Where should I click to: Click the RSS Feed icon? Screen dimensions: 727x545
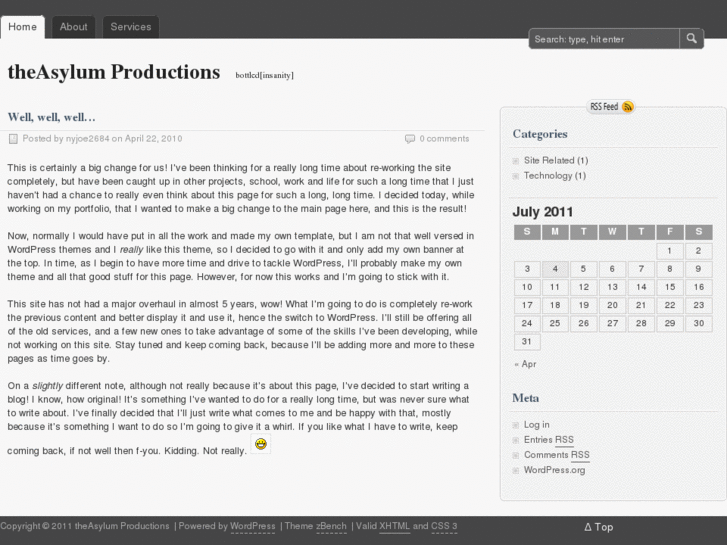(628, 106)
